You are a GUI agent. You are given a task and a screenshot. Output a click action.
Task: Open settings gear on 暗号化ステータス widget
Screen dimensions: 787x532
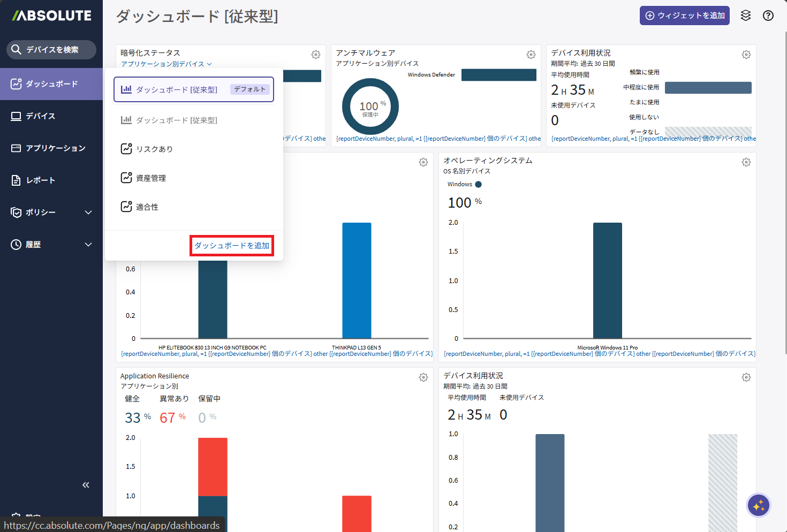click(x=316, y=55)
